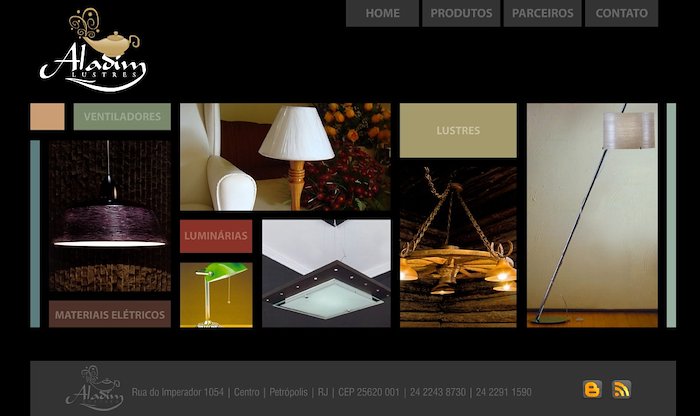The width and height of the screenshot is (700, 416).
Task: Select the VENTILADORES category button
Action: coord(122,116)
